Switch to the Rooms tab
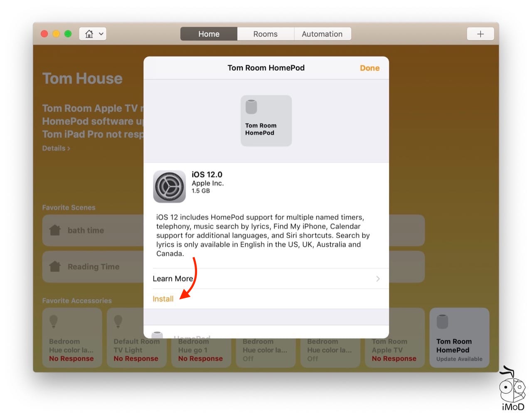Viewport: 532px width, 416px height. tap(265, 34)
